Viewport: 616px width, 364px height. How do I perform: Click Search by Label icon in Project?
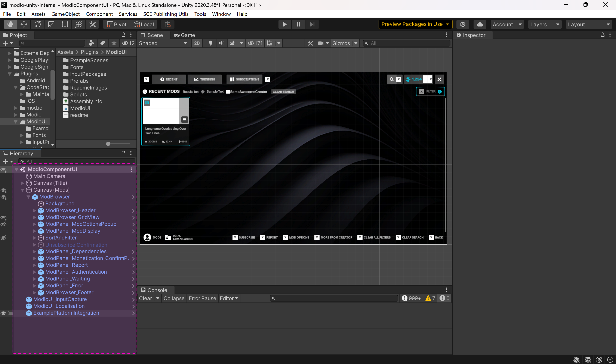tap(103, 43)
